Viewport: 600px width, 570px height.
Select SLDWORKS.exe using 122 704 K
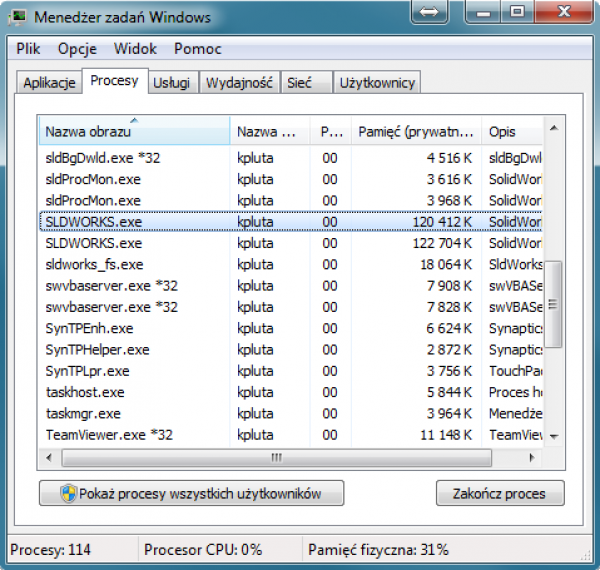click(290, 243)
